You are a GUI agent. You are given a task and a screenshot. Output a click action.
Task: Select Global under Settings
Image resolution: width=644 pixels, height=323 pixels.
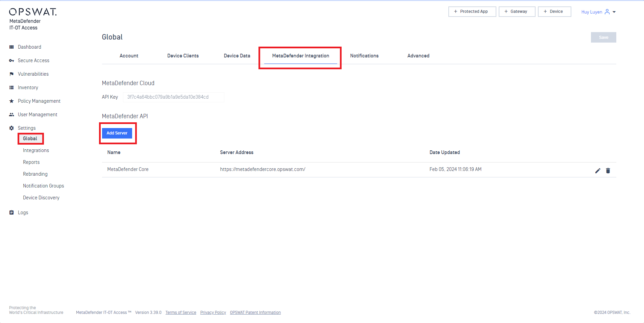click(x=30, y=139)
